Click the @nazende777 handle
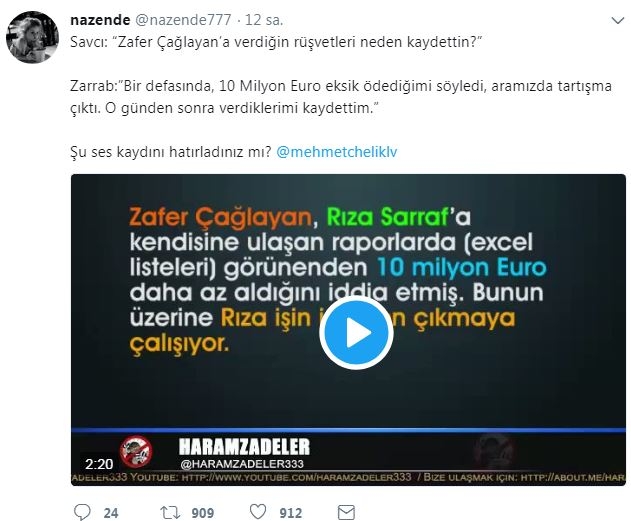Screen dimensions: 631x521 click(x=183, y=19)
